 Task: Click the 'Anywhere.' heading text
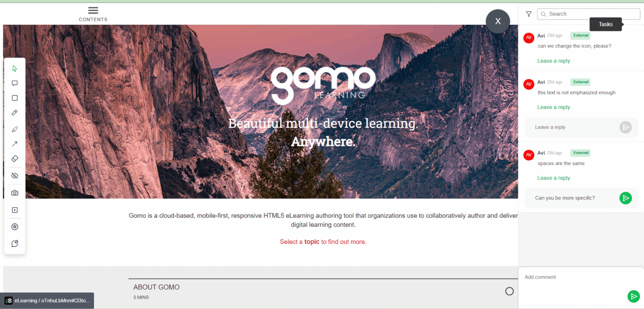pyautogui.click(x=323, y=142)
